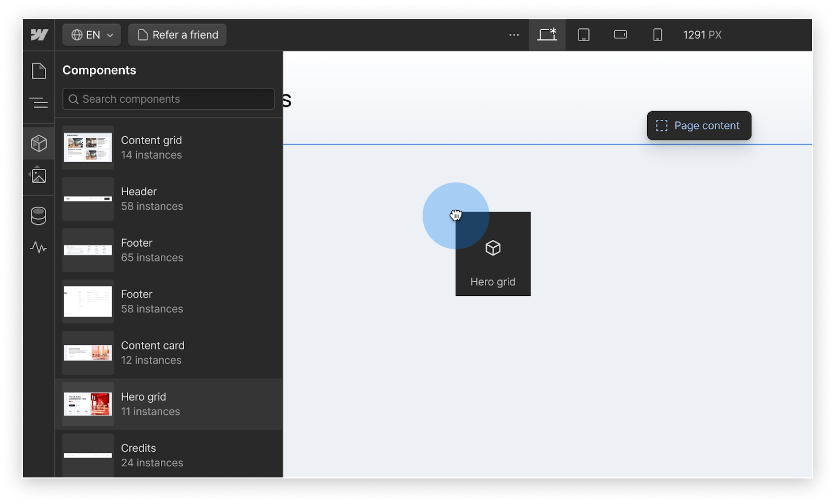Switch to desktop base breakpoint
The width and height of the screenshot is (835, 504).
click(547, 35)
